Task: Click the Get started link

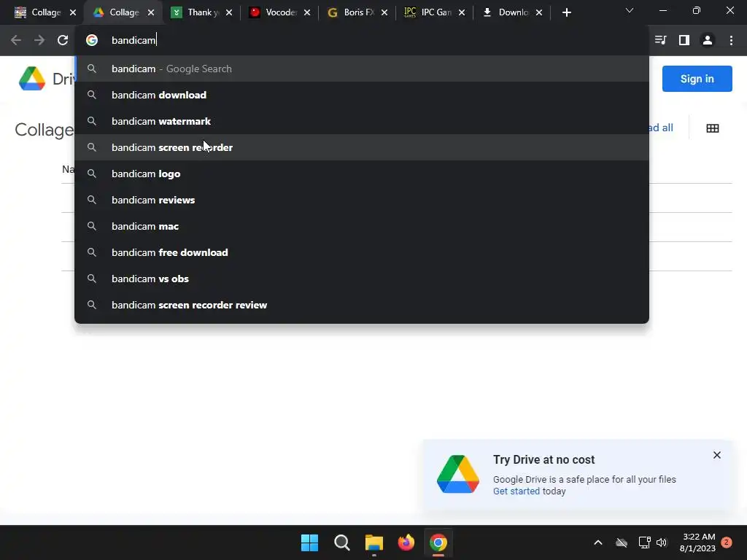Action: pos(516,491)
